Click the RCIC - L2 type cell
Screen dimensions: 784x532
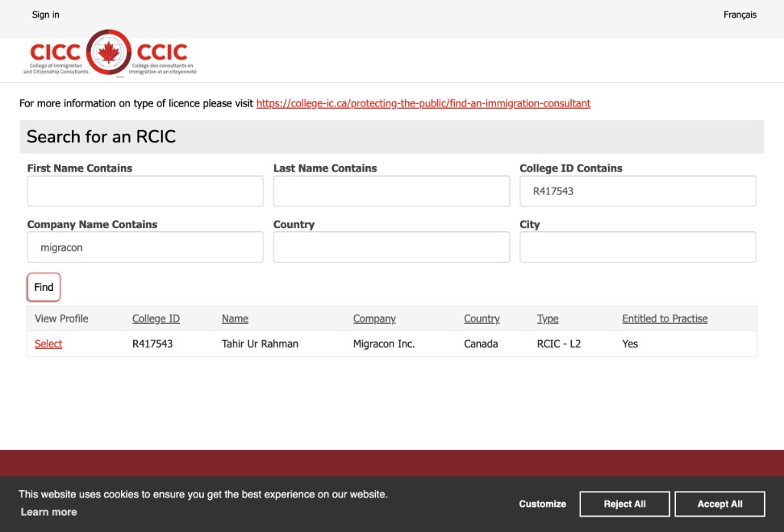558,344
